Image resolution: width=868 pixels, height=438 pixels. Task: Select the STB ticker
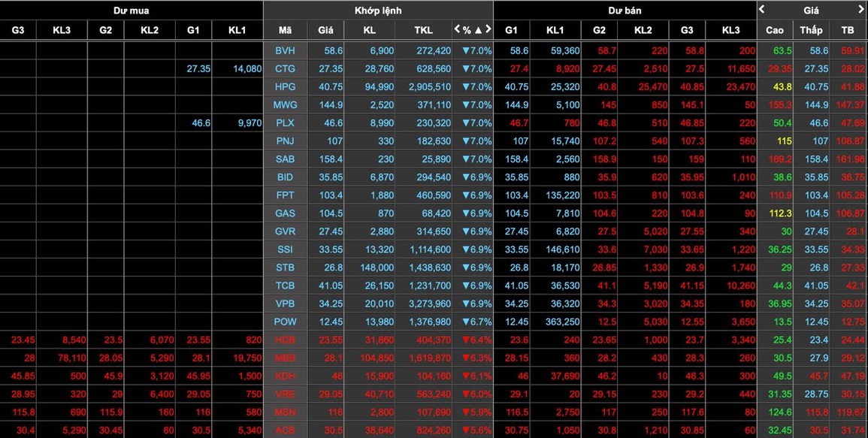click(x=285, y=267)
